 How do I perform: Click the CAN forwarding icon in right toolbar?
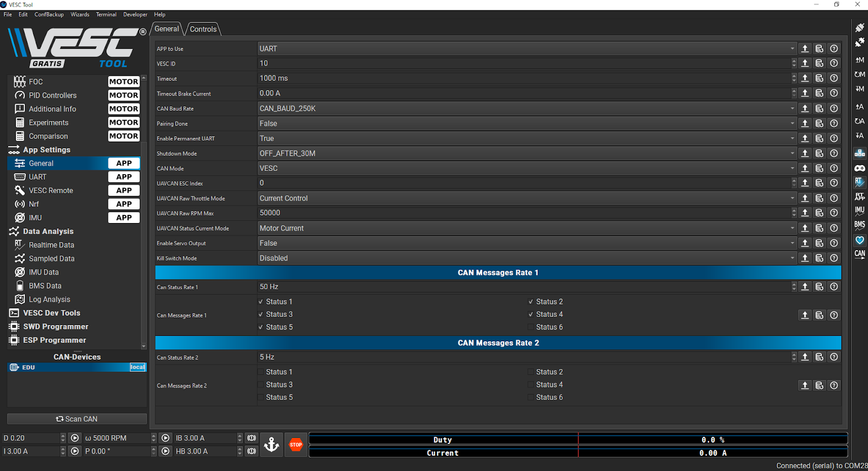coord(860,254)
